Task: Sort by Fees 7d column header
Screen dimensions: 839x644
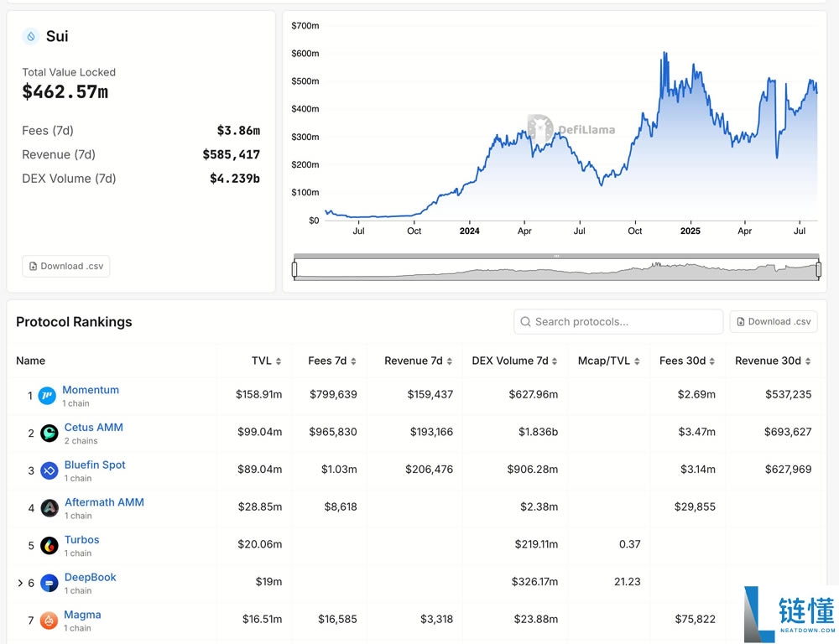Action: point(332,361)
